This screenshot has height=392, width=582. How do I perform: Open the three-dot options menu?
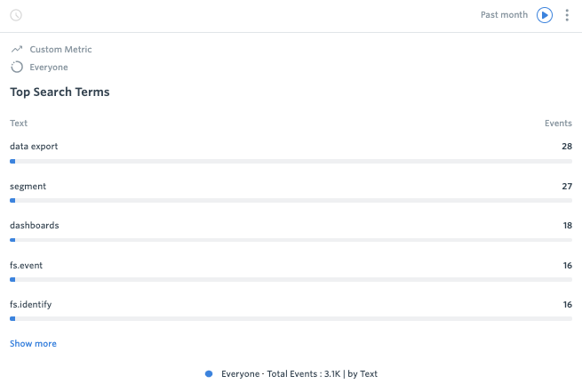pyautogui.click(x=567, y=15)
